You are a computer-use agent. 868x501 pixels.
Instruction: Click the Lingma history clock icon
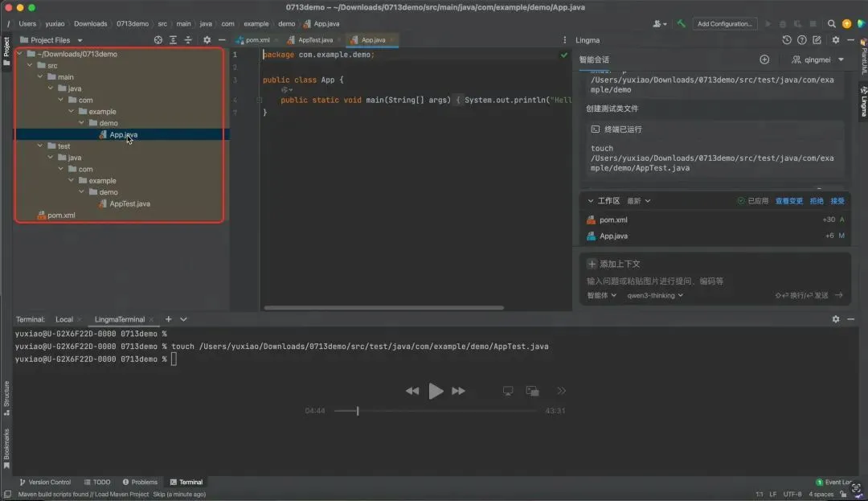pos(786,40)
